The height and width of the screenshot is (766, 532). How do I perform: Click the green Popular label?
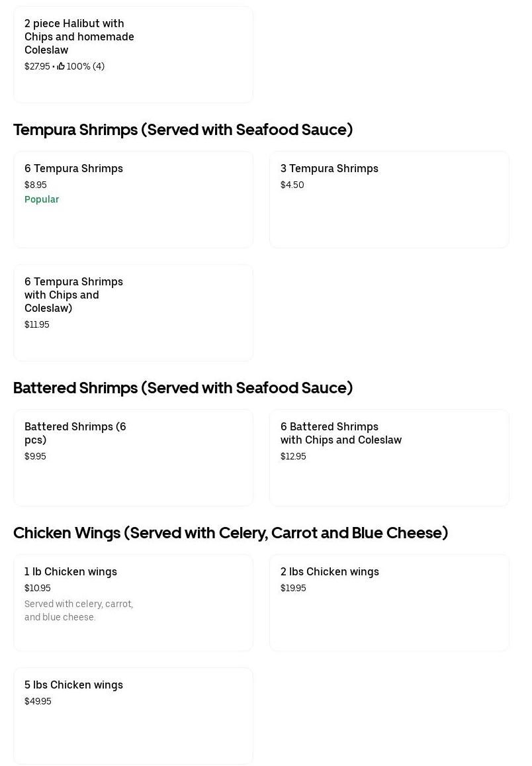[x=42, y=199]
